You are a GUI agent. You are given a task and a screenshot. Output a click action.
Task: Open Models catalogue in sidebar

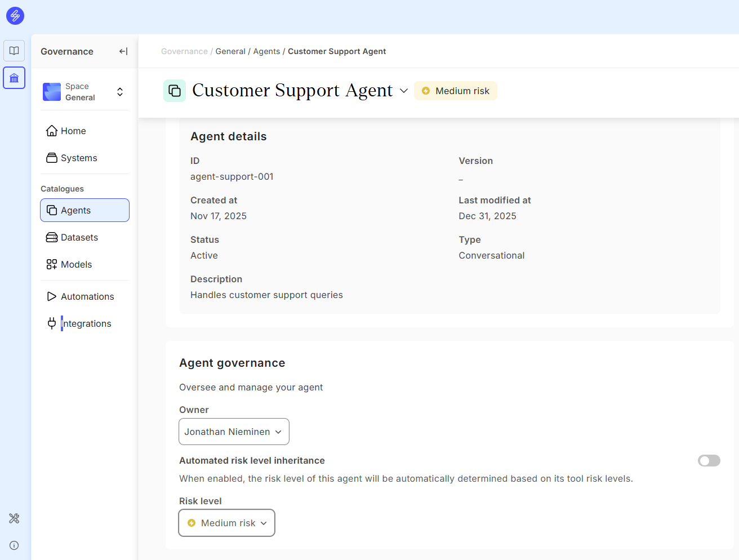[76, 264]
